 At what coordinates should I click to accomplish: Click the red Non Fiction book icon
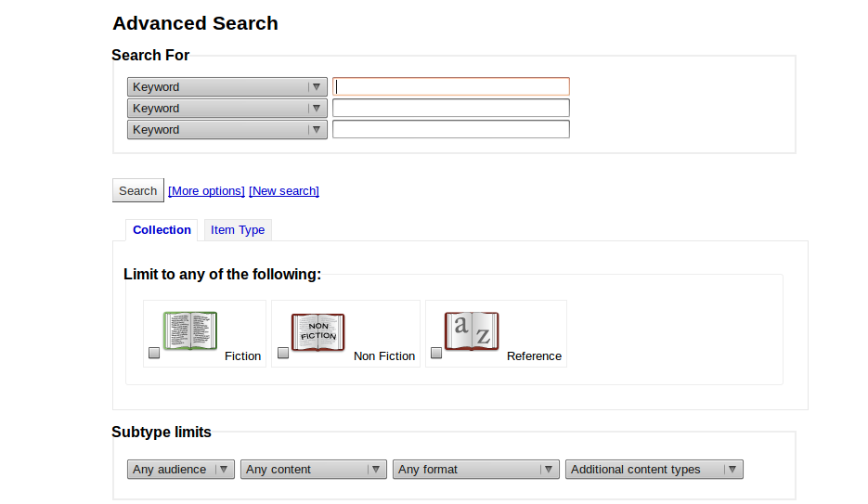[x=318, y=331]
